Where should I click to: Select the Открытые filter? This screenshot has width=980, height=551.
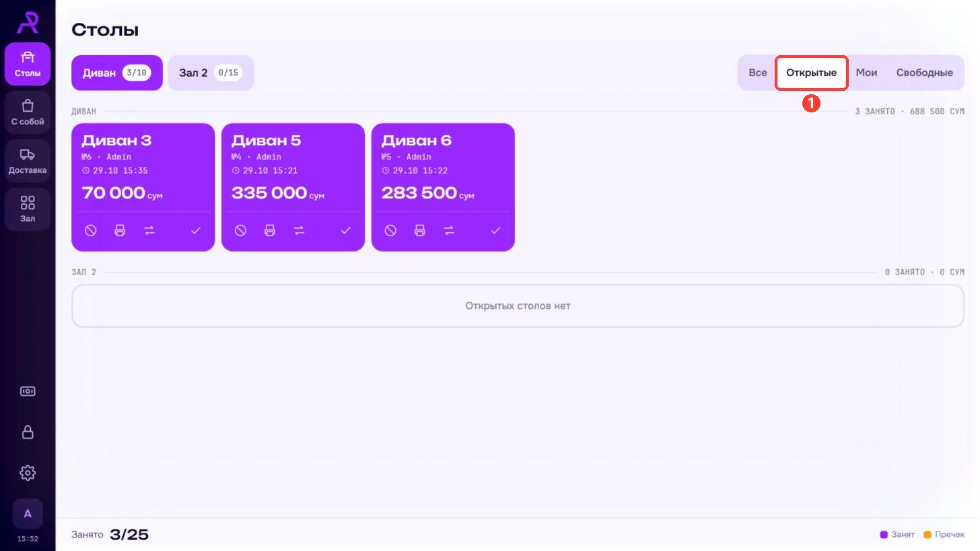pyautogui.click(x=812, y=73)
